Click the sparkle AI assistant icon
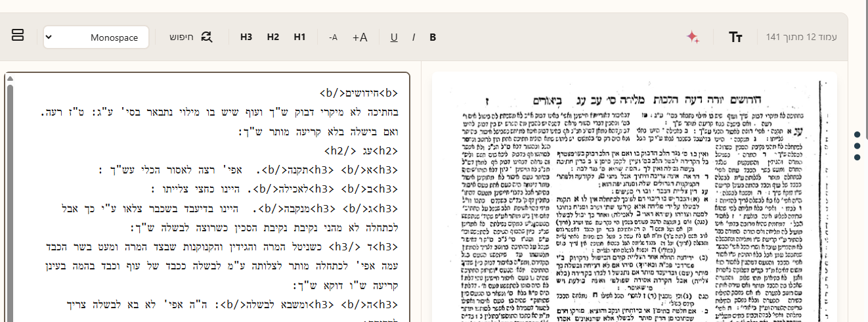This screenshot has height=322, width=868. 693,37
